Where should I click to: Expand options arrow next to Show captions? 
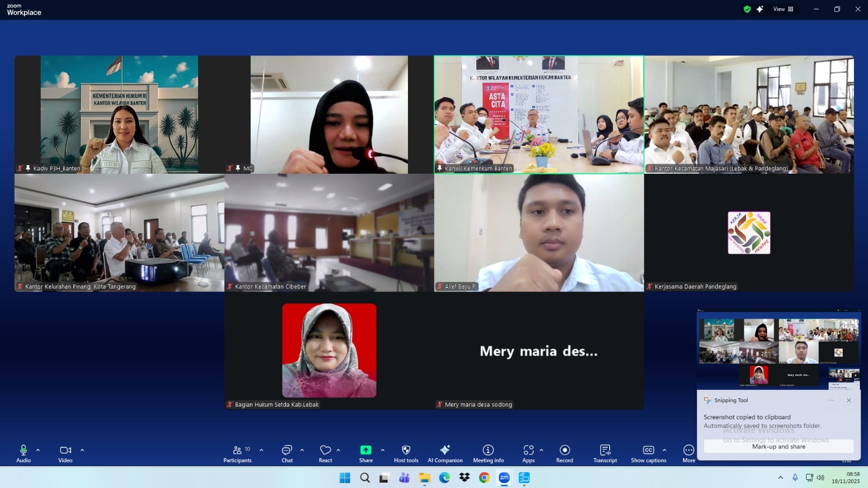point(665,450)
